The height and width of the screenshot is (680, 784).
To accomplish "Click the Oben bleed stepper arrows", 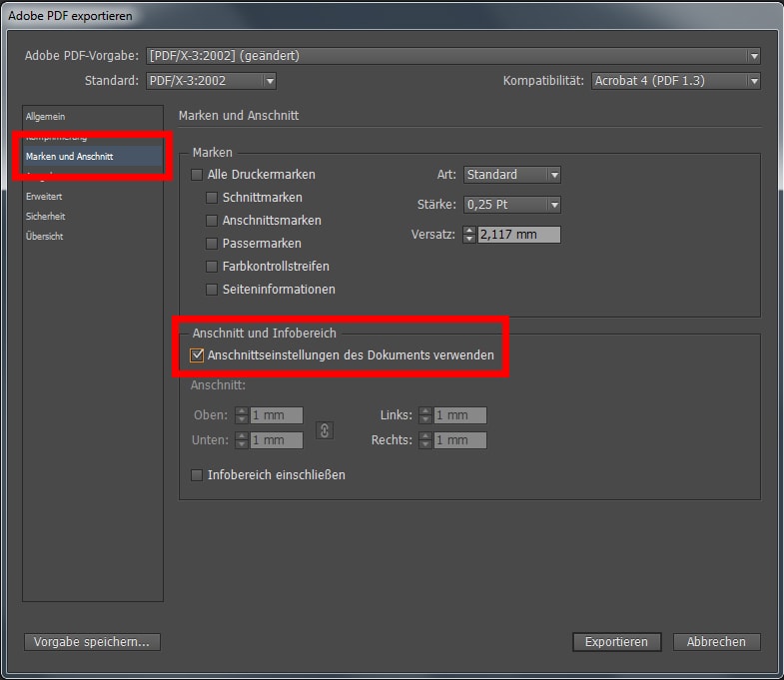I will point(241,415).
